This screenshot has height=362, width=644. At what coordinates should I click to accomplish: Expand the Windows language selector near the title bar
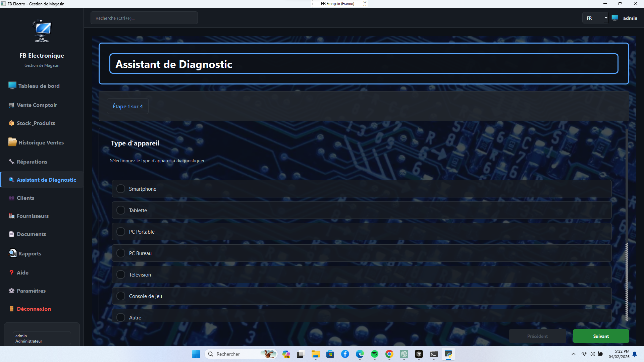365,3
